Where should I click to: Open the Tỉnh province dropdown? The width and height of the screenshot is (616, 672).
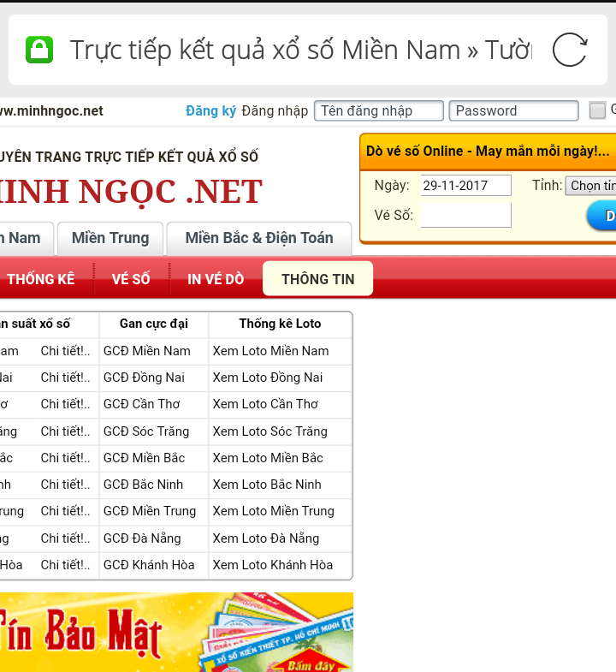pos(590,186)
